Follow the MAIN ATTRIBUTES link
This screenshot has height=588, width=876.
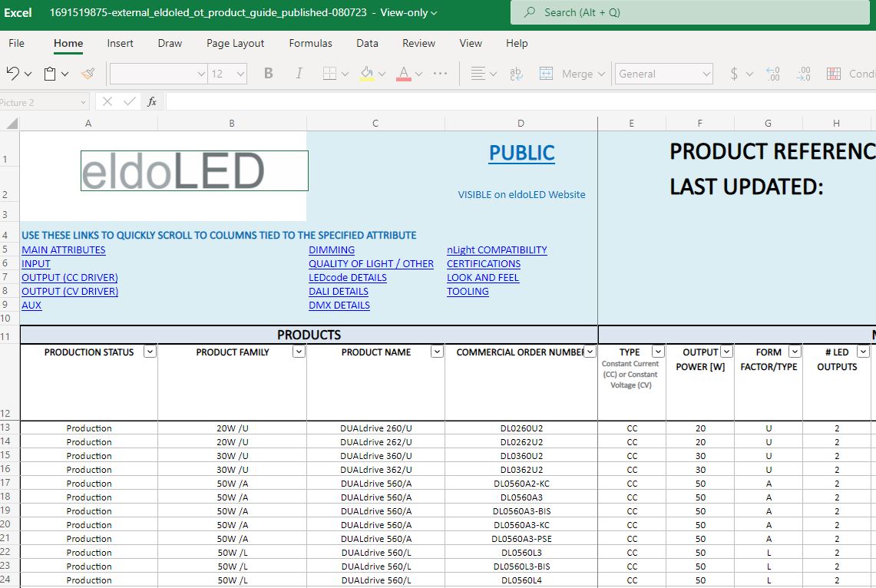tap(64, 249)
